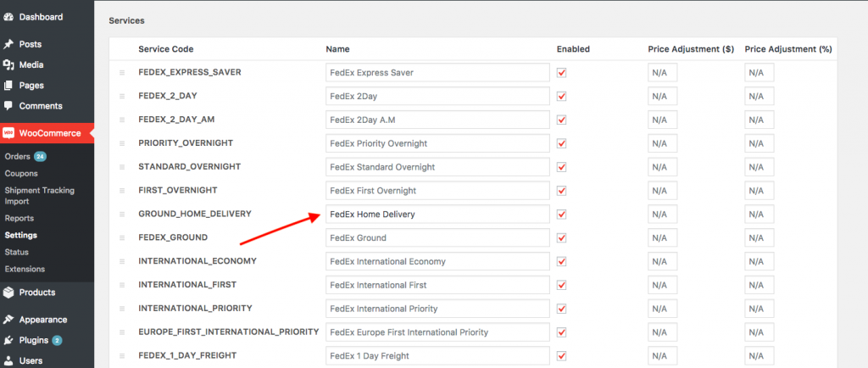
Task: Uncheck Enabled for FedEx 1 Day Freight
Action: coord(561,356)
